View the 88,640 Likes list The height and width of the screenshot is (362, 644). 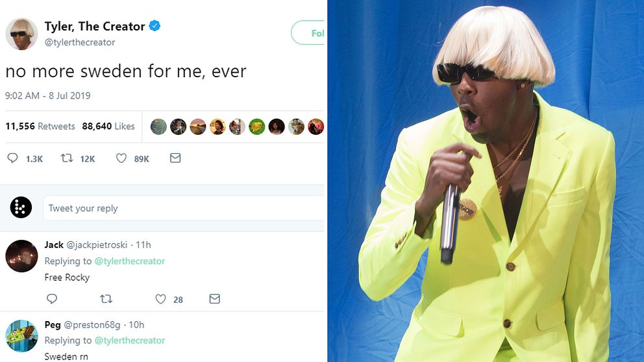[x=108, y=126]
